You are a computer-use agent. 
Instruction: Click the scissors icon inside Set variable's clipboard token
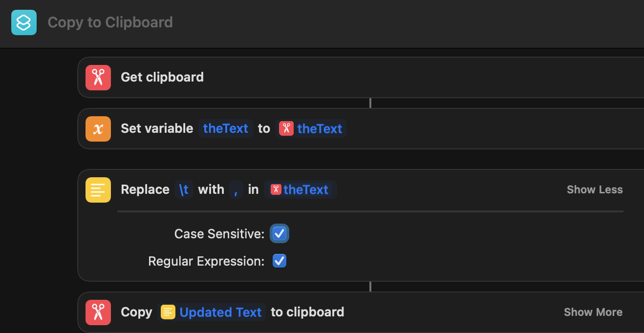point(286,129)
